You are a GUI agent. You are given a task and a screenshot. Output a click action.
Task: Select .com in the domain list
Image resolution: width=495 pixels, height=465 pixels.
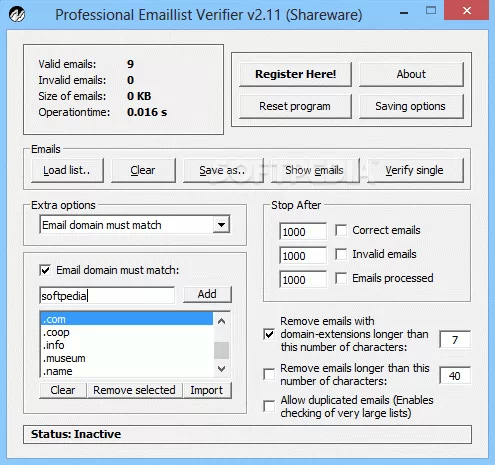pos(127,319)
